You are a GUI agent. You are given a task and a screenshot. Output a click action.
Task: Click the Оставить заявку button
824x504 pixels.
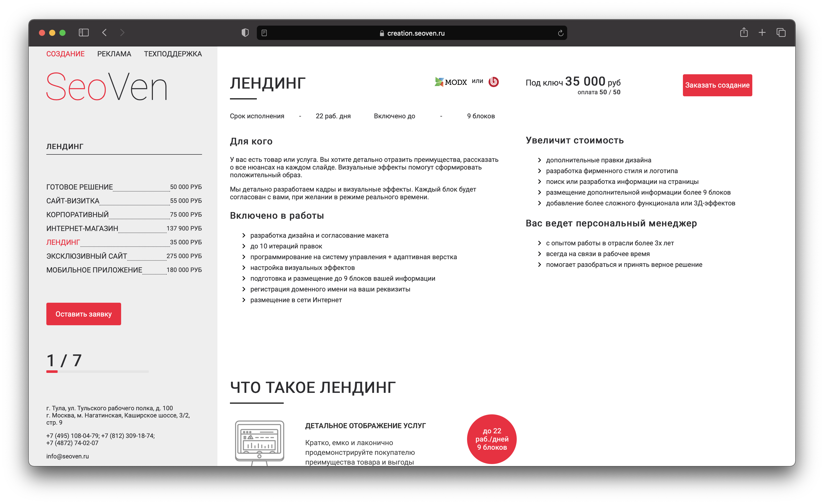pos(84,314)
